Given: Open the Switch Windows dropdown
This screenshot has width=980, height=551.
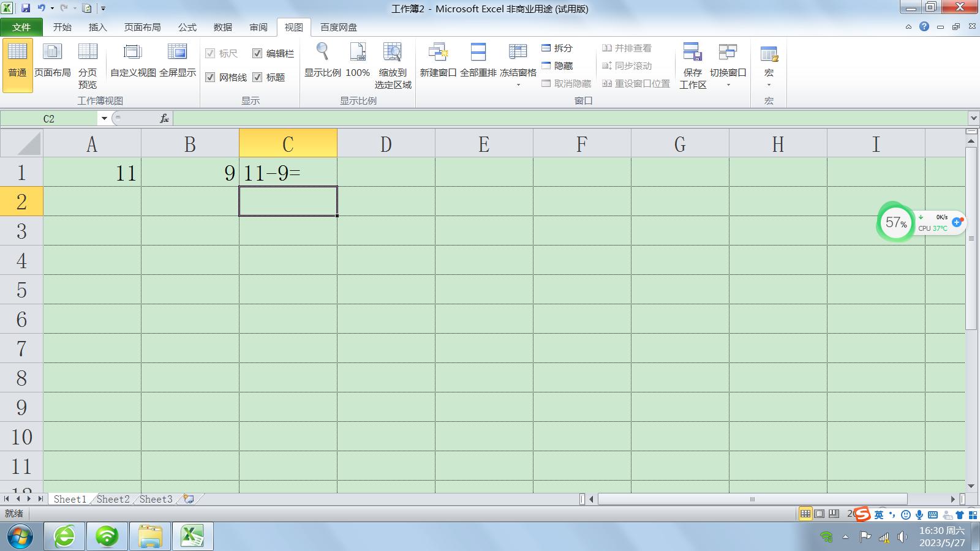Looking at the screenshot, I should 728,85.
